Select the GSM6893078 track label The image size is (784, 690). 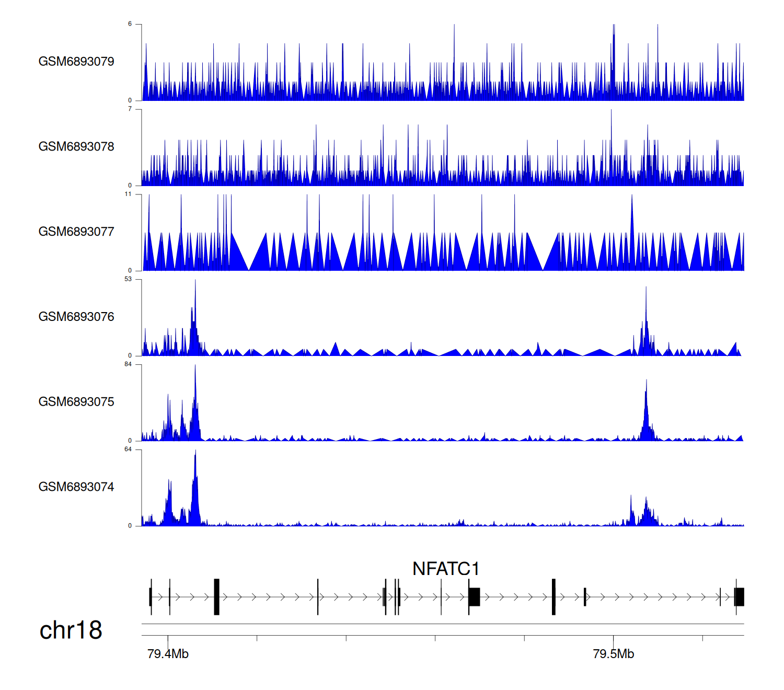click(x=76, y=147)
